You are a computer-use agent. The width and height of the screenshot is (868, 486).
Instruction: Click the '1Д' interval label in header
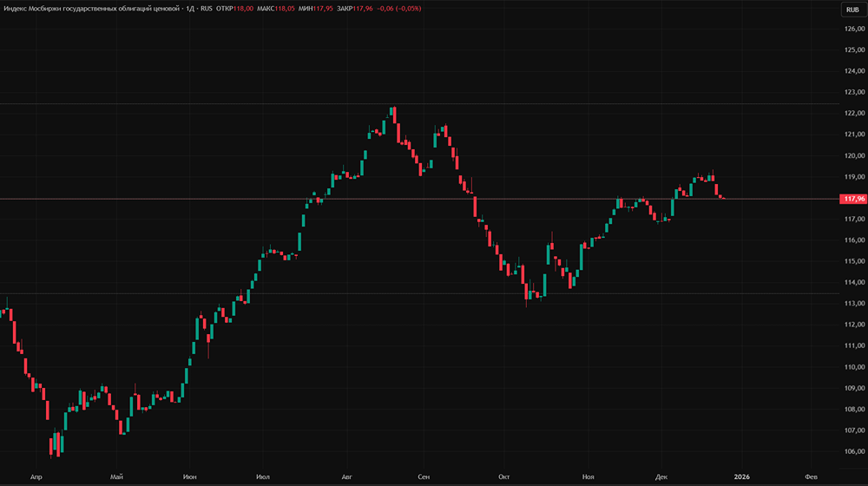coord(190,9)
